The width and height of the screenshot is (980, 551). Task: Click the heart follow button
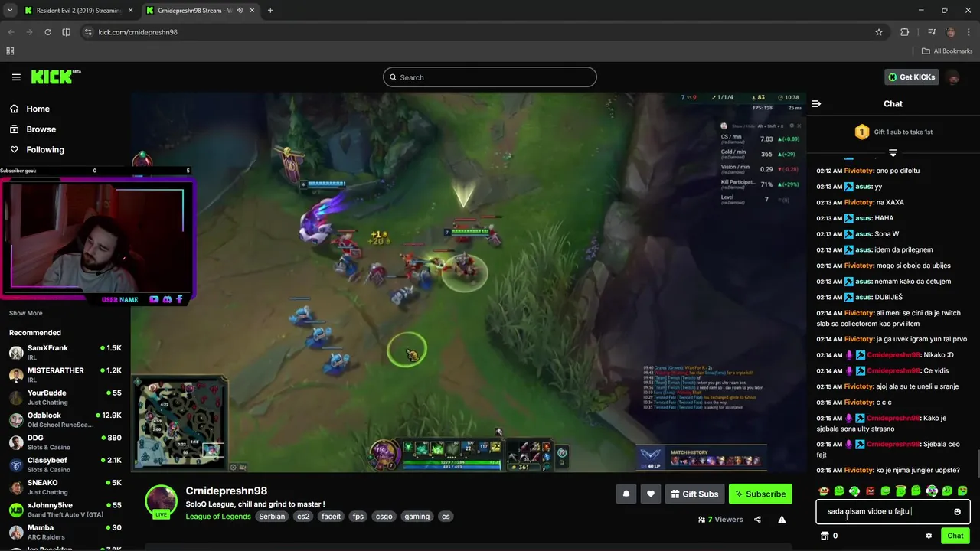point(651,494)
